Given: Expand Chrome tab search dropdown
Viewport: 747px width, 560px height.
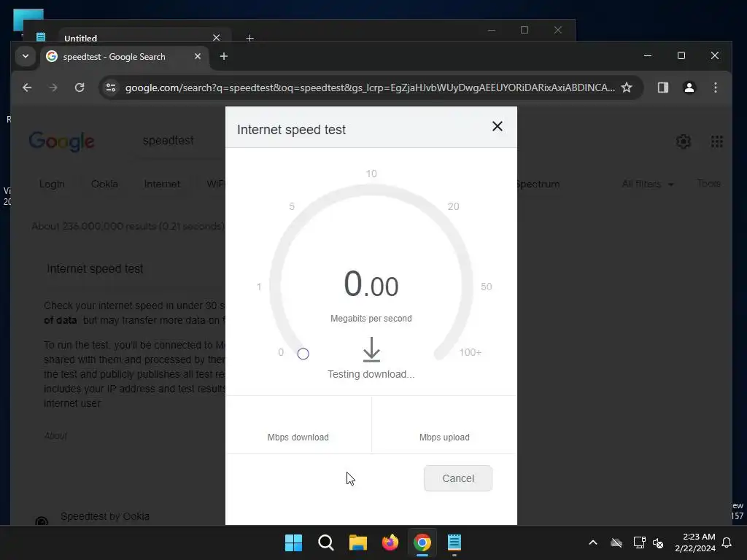Looking at the screenshot, I should point(26,57).
